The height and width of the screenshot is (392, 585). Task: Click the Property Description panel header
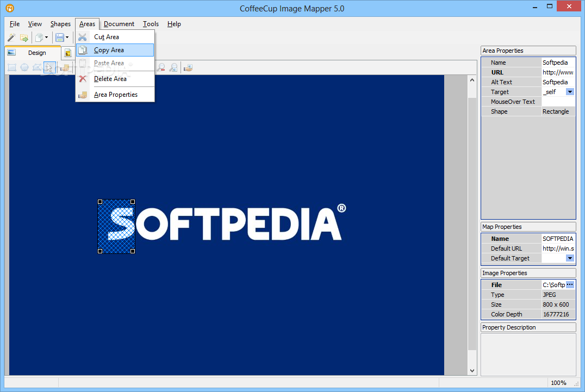pyautogui.click(x=528, y=327)
